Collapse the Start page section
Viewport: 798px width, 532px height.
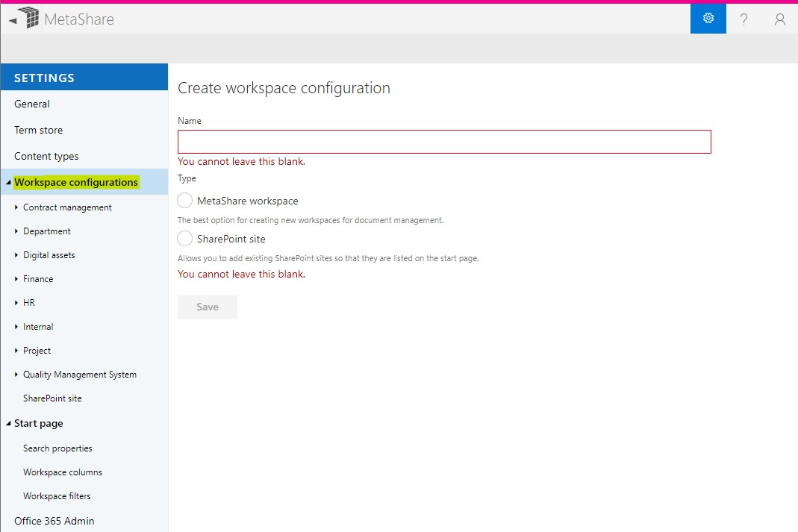[x=8, y=424]
